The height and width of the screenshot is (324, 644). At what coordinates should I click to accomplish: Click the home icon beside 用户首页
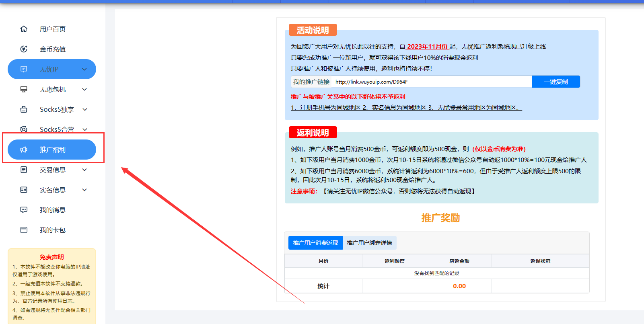pos(24,29)
